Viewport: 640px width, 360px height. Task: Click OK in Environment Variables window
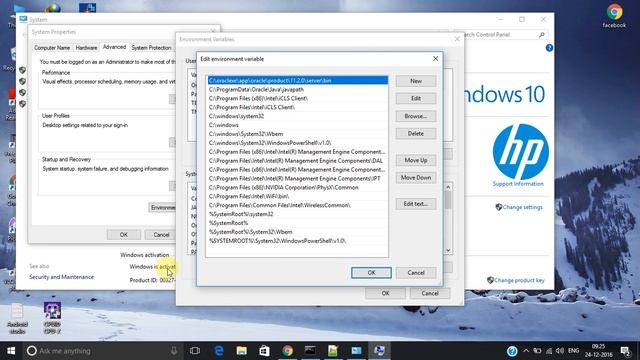tap(385, 293)
